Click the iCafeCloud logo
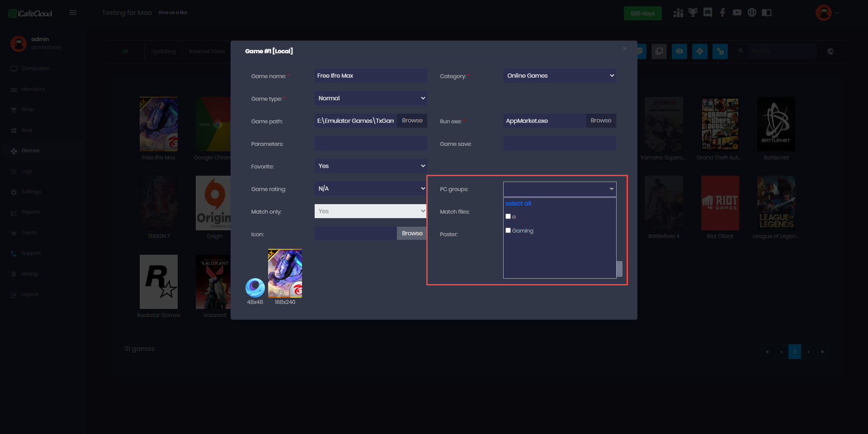Viewport: 868px width, 434px height. pyautogui.click(x=30, y=14)
